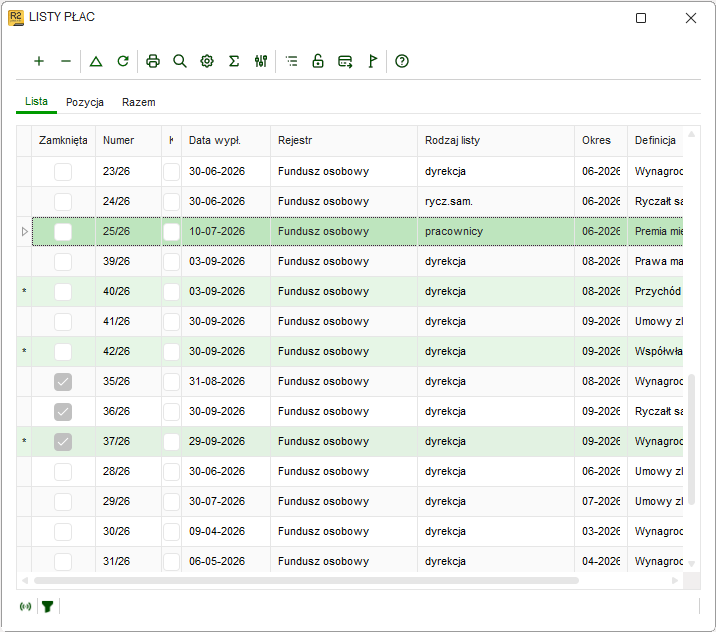The image size is (716, 632).
Task: Click Fundusz osobowy cell in row 28/26
Action: tap(344, 471)
